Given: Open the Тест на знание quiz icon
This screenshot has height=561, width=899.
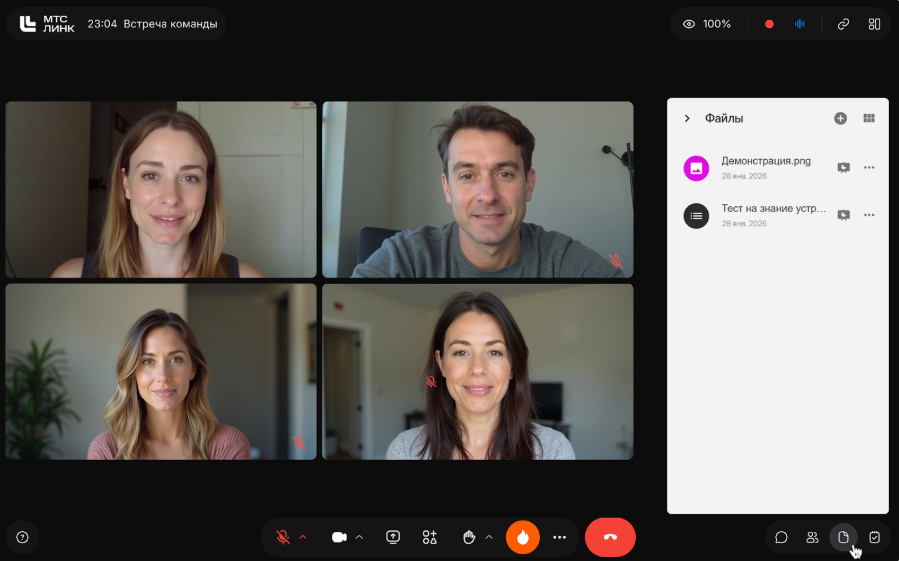Looking at the screenshot, I should (696, 216).
